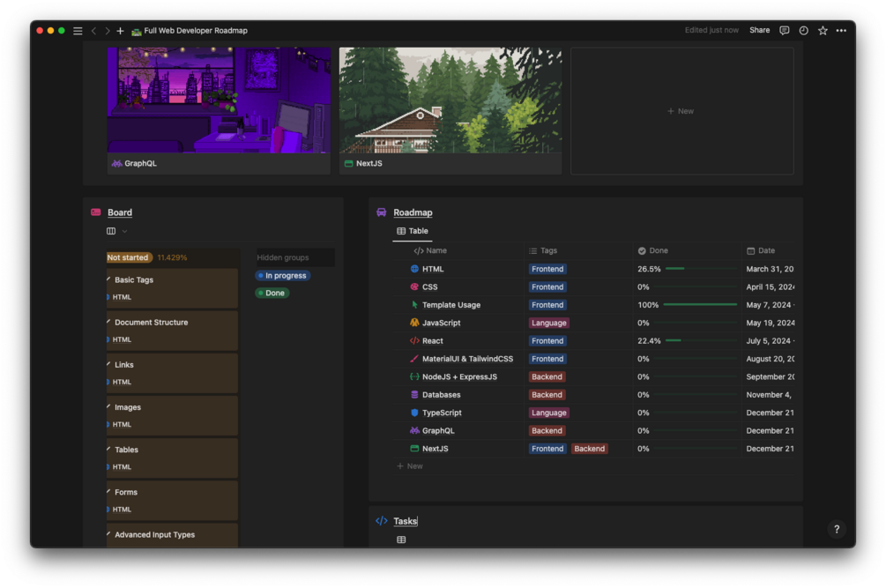Click the React 22.4% progress bar
The height and width of the screenshot is (588, 886).
tap(701, 340)
